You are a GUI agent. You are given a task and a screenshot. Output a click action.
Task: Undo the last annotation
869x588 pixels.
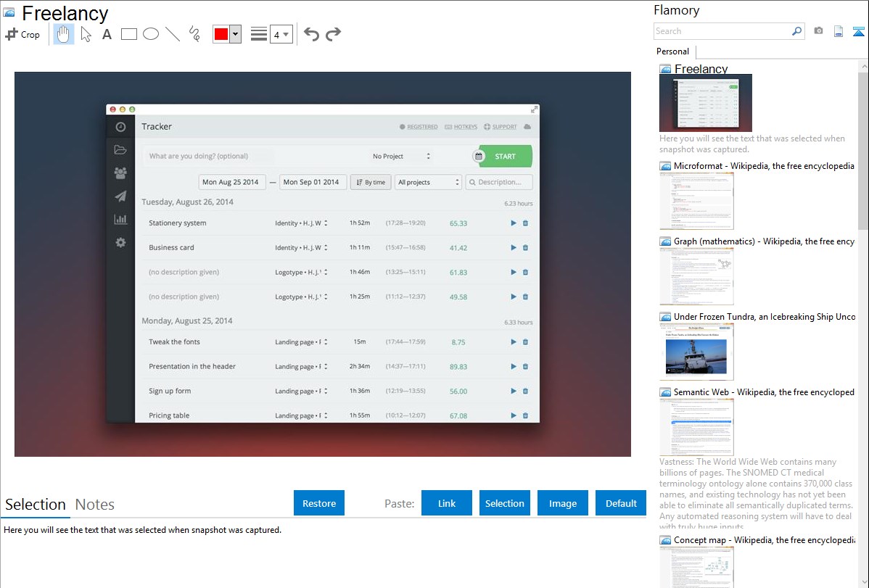pyautogui.click(x=311, y=34)
